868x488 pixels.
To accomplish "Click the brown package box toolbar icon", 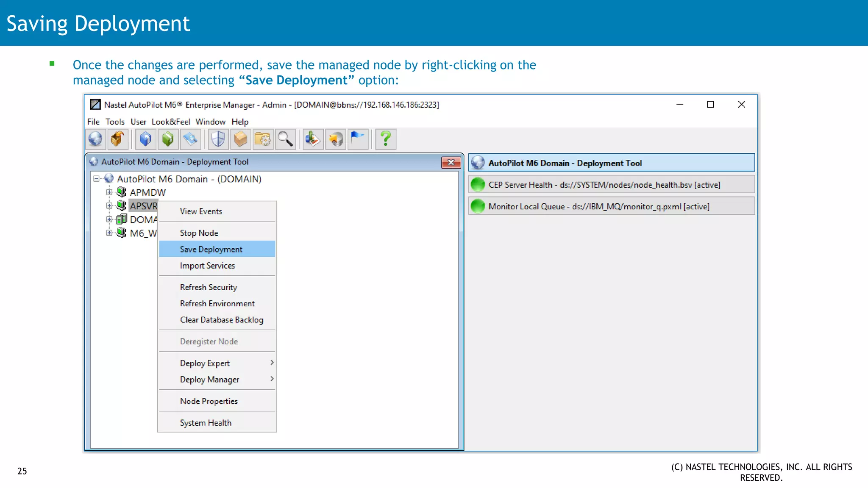I will pyautogui.click(x=240, y=139).
